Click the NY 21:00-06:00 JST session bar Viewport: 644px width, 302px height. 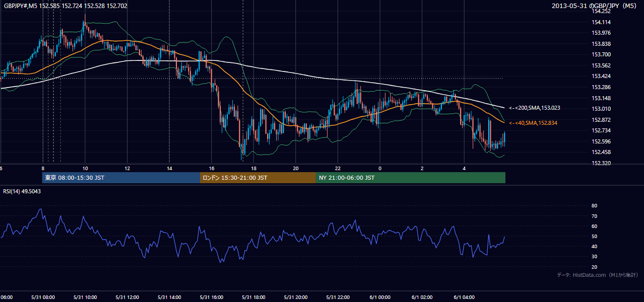(x=411, y=178)
